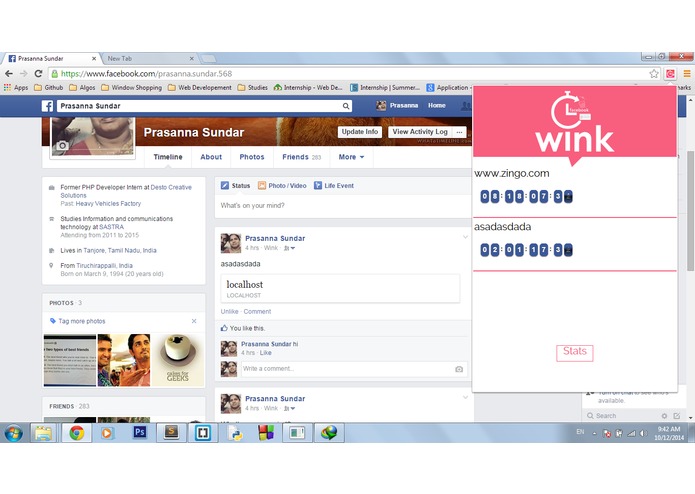The width and height of the screenshot is (695, 494).
Task: Click the camera icon on the profile picture
Action: [x=62, y=145]
